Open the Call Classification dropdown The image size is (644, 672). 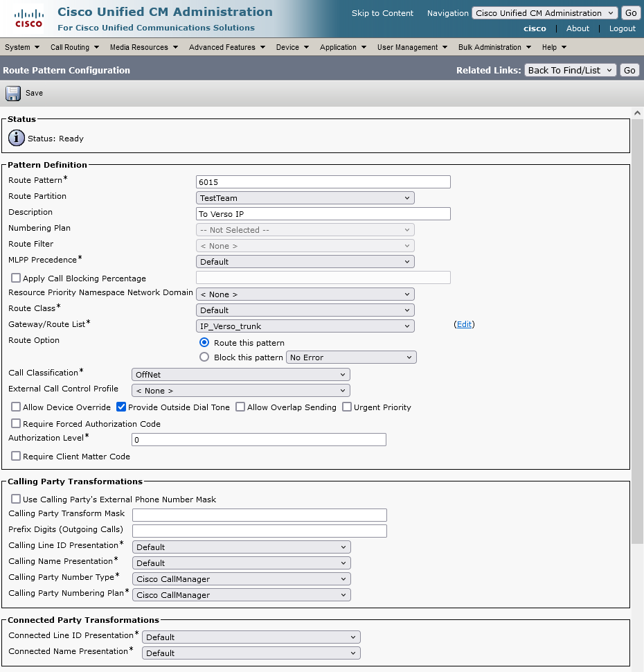[240, 375]
